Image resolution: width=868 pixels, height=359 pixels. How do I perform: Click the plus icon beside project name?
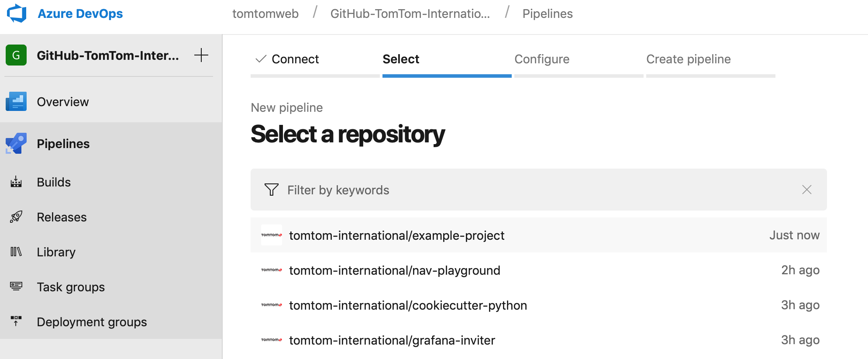(201, 55)
